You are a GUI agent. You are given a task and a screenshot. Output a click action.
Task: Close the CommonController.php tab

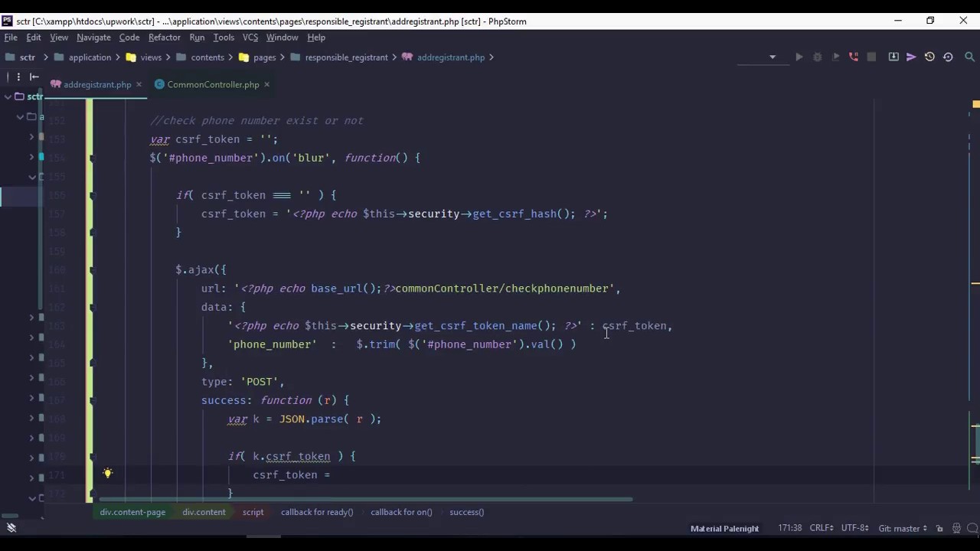pyautogui.click(x=266, y=85)
